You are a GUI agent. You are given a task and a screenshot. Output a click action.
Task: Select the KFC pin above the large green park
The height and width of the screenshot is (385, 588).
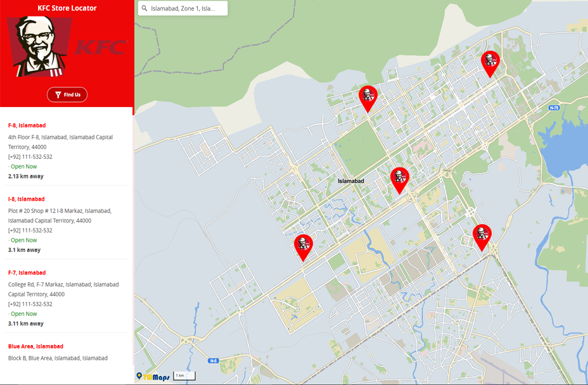click(x=368, y=97)
